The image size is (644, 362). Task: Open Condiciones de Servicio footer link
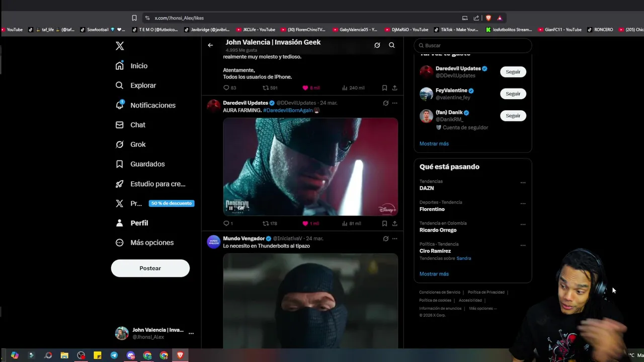[x=440, y=292]
